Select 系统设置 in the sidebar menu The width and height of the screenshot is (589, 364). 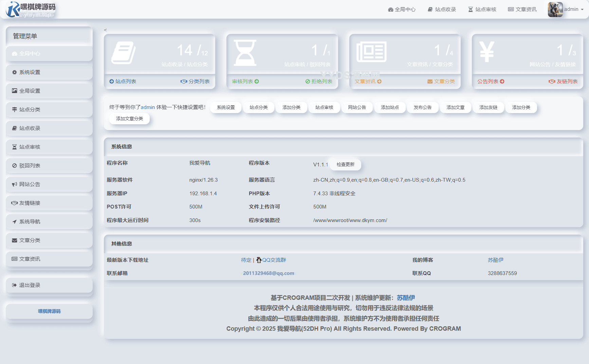coord(49,72)
